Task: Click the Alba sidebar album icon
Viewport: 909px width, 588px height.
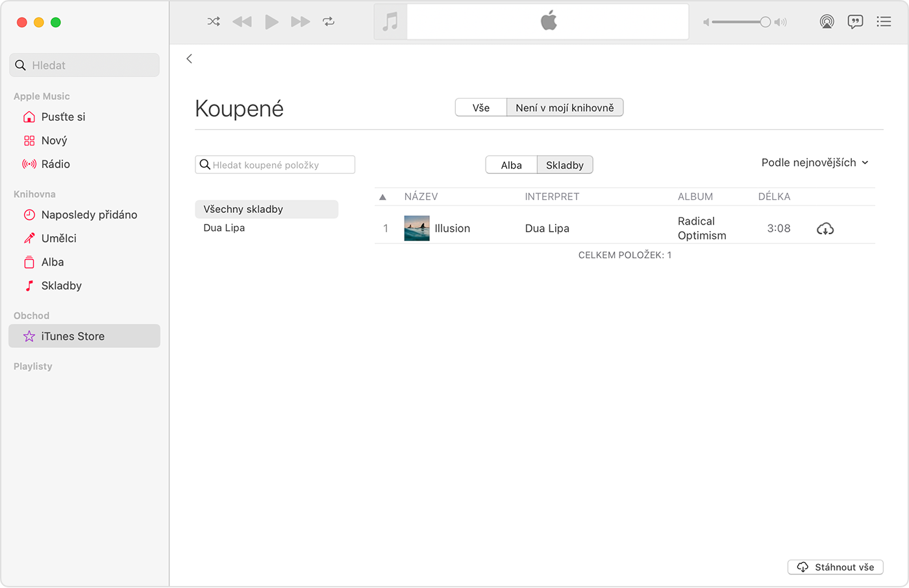Action: pyautogui.click(x=29, y=262)
